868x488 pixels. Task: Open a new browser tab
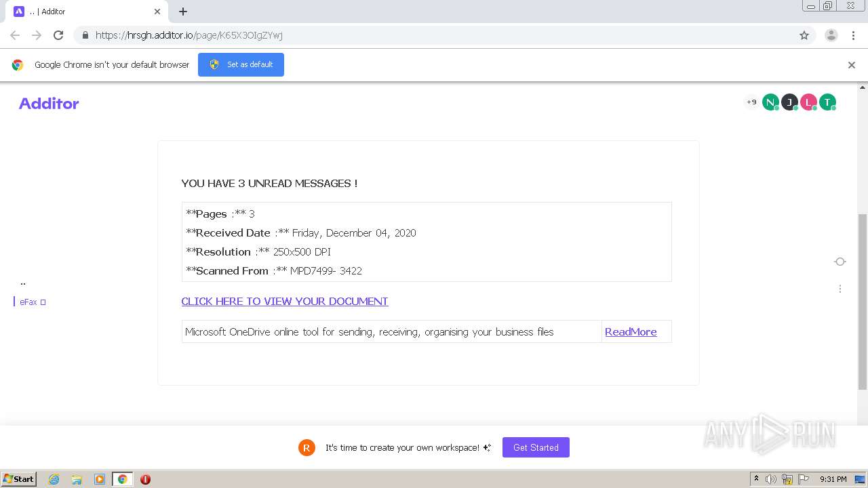(183, 12)
